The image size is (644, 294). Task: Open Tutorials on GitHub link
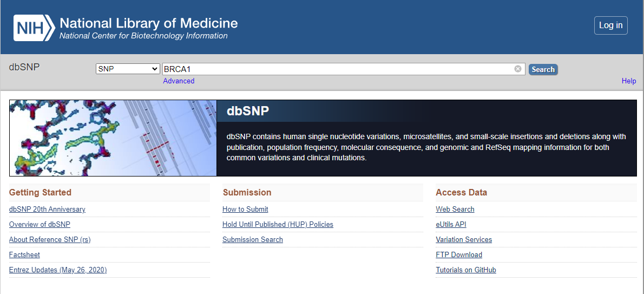466,270
